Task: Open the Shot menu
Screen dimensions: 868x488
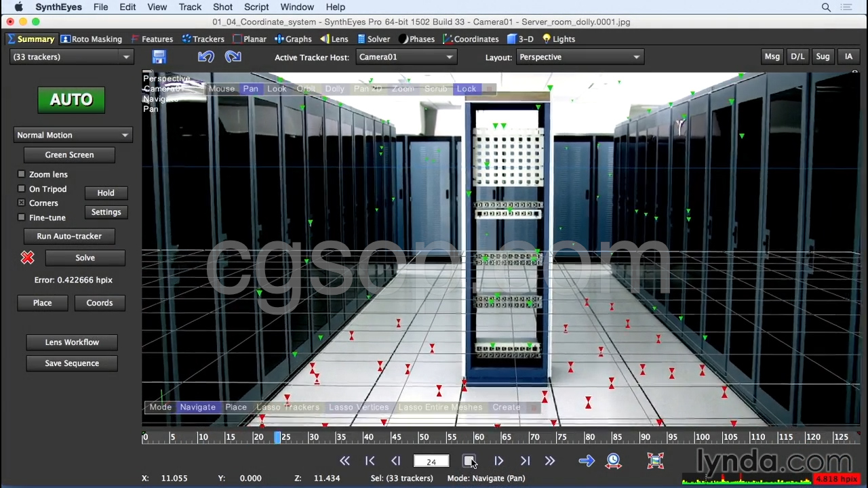Action: pos(222,7)
